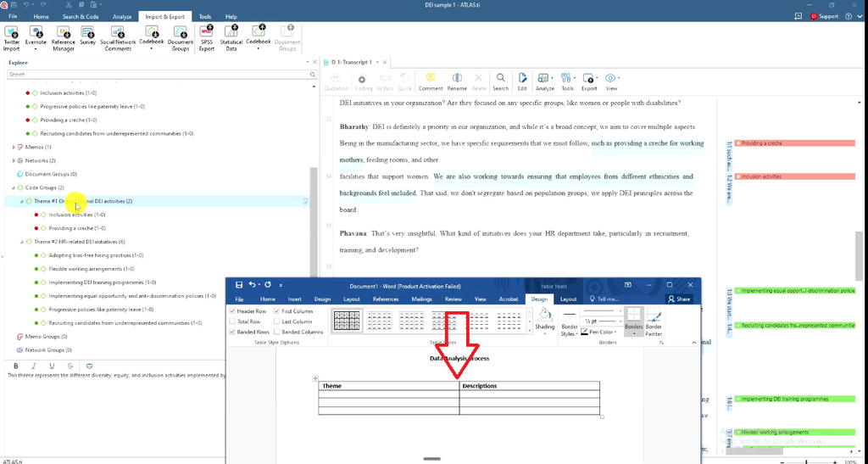Select the Memo Groups (0) tree item

pyautogui.click(x=47, y=337)
